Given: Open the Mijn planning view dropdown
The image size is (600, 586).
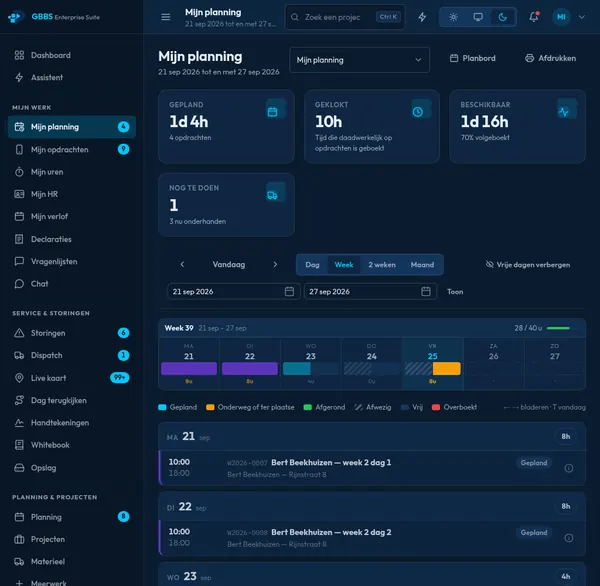Looking at the screenshot, I should (x=359, y=60).
